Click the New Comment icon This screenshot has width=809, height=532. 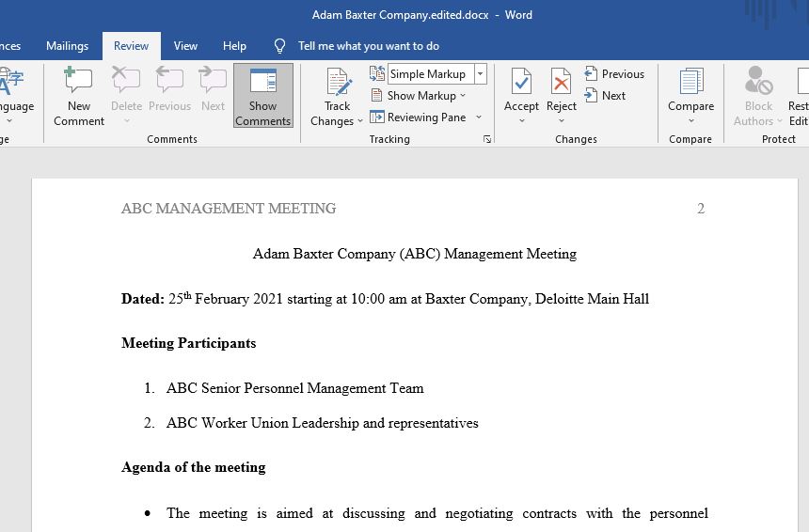(78, 80)
